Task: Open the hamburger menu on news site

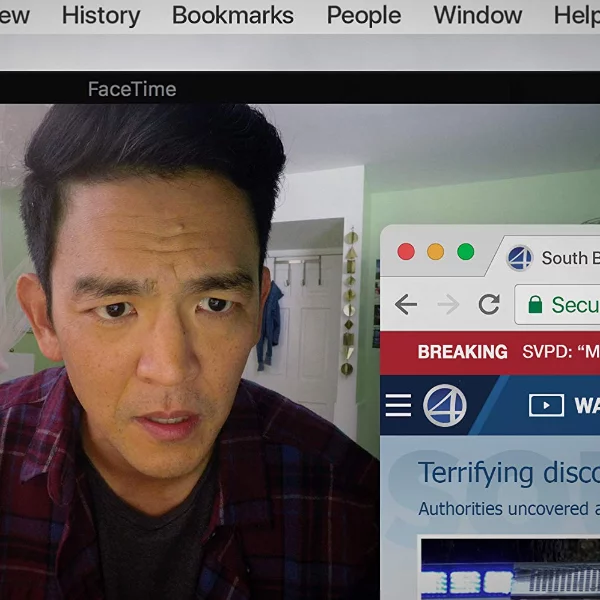Action: [x=398, y=405]
